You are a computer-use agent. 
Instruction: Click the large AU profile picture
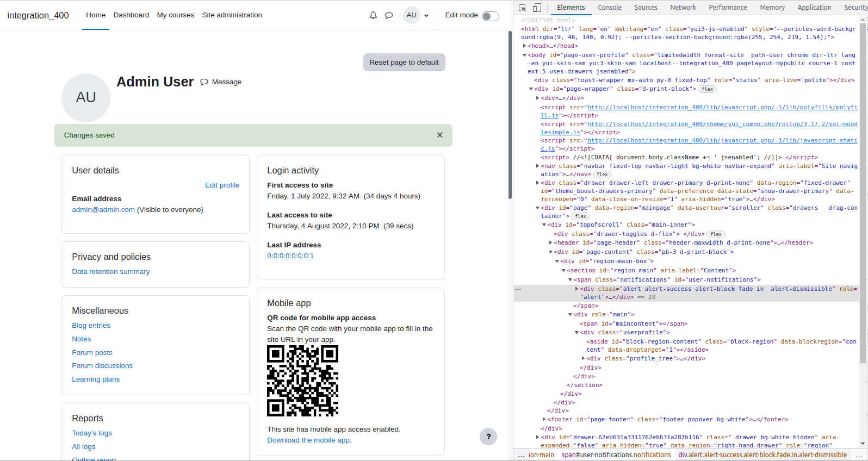[x=86, y=98]
